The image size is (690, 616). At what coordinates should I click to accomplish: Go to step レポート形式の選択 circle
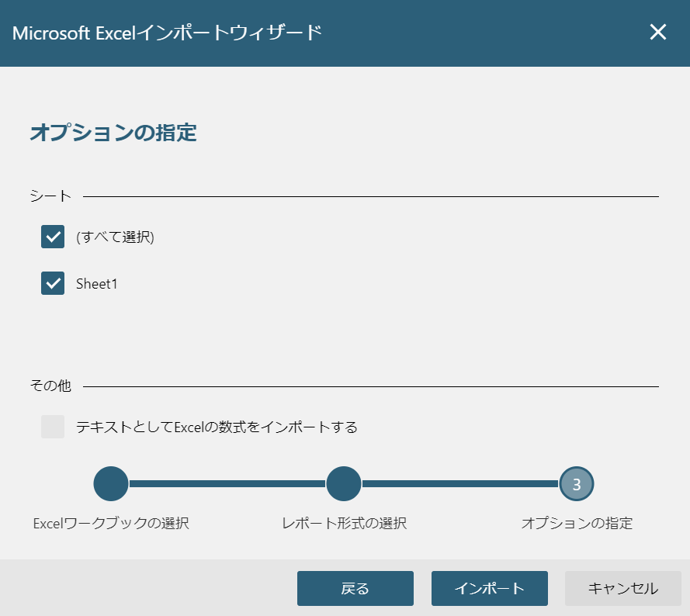tap(344, 484)
